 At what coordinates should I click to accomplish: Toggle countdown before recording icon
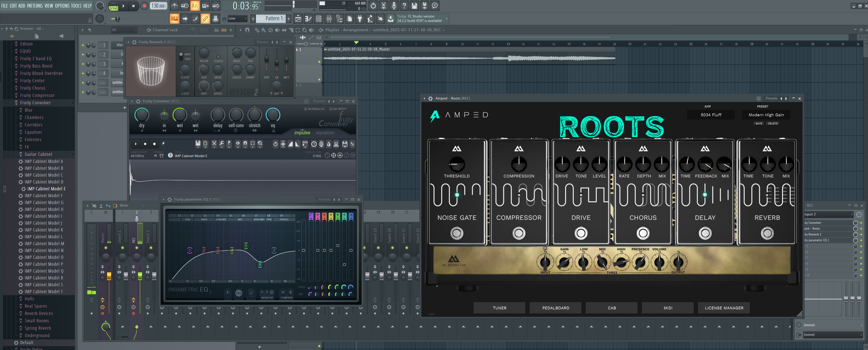click(x=195, y=6)
